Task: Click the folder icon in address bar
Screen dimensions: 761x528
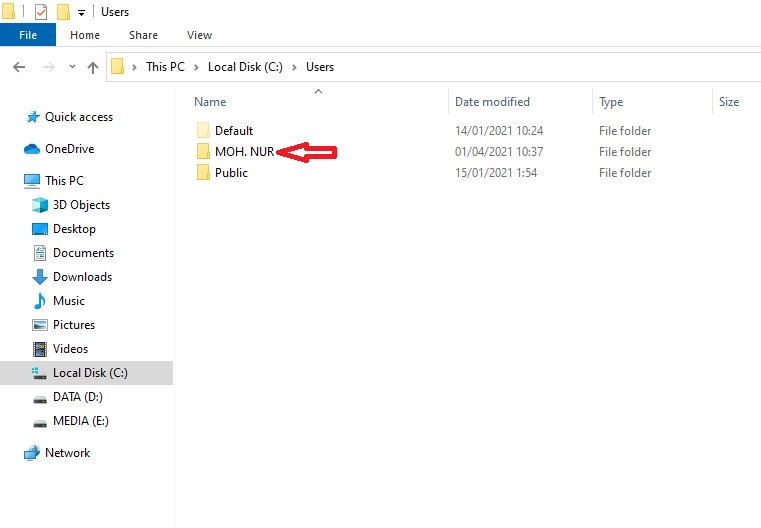Action: point(117,66)
